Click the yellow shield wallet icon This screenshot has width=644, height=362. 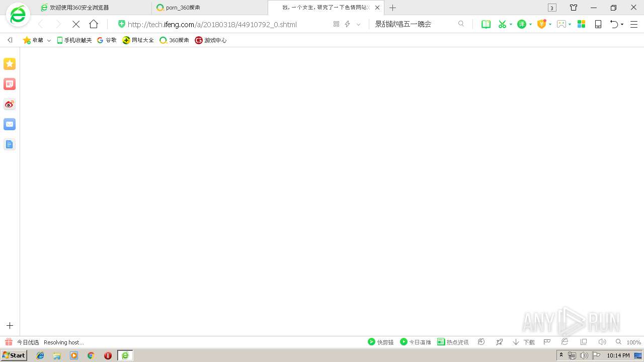(542, 24)
